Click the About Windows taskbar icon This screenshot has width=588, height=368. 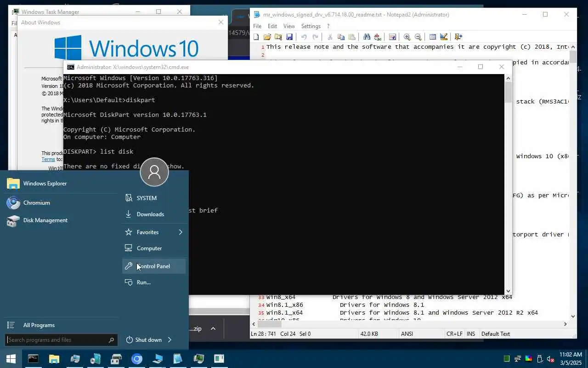[x=219, y=359]
